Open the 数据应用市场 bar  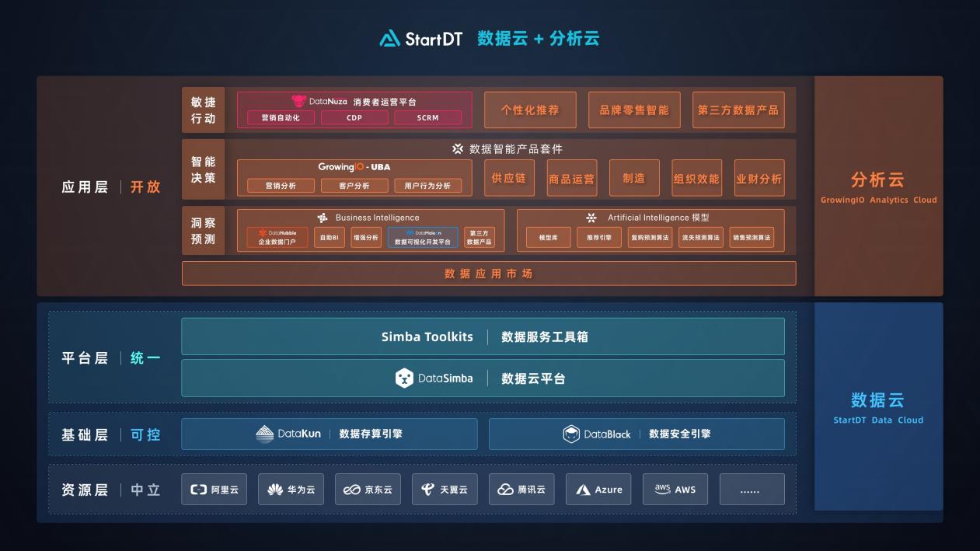click(x=489, y=274)
